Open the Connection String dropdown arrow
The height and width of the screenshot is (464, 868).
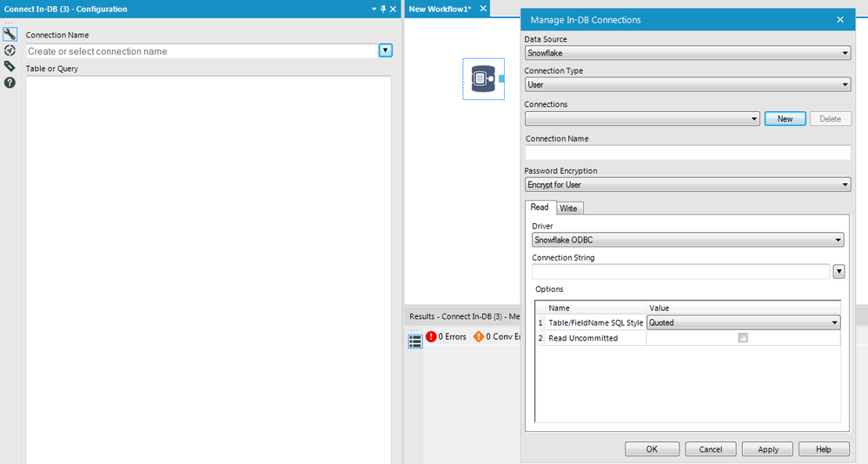pyautogui.click(x=838, y=271)
